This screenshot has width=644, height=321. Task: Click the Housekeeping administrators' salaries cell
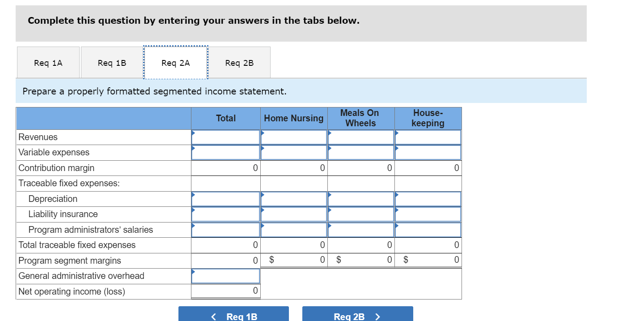428,230
